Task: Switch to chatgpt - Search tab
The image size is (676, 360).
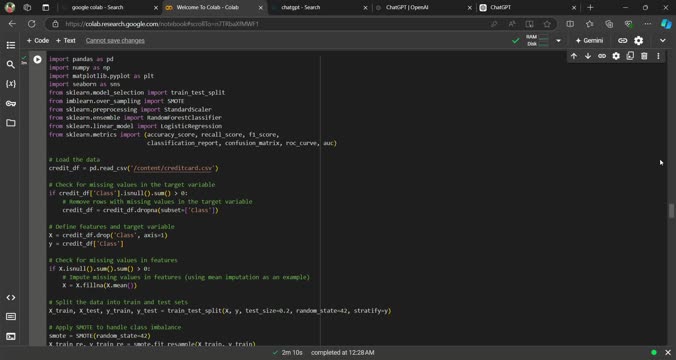Action: click(x=320, y=7)
